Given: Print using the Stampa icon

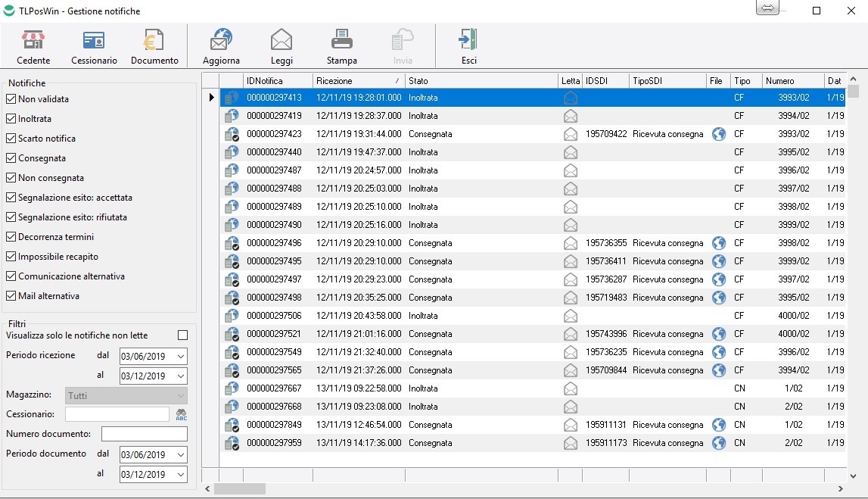Looking at the screenshot, I should pyautogui.click(x=342, y=41).
